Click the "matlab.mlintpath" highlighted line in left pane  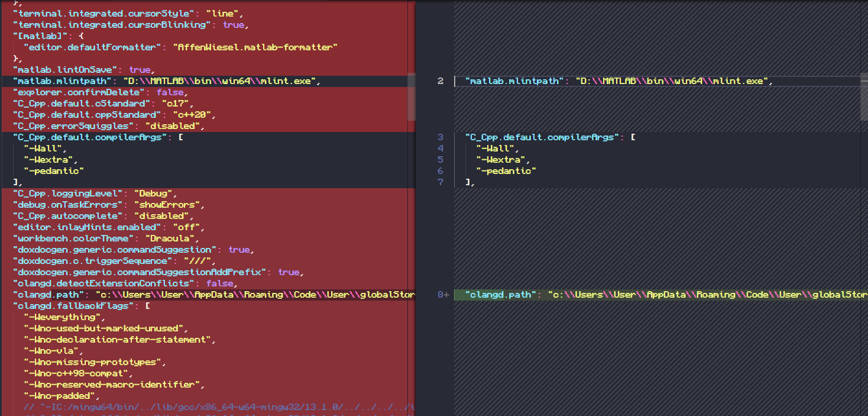pos(160,81)
